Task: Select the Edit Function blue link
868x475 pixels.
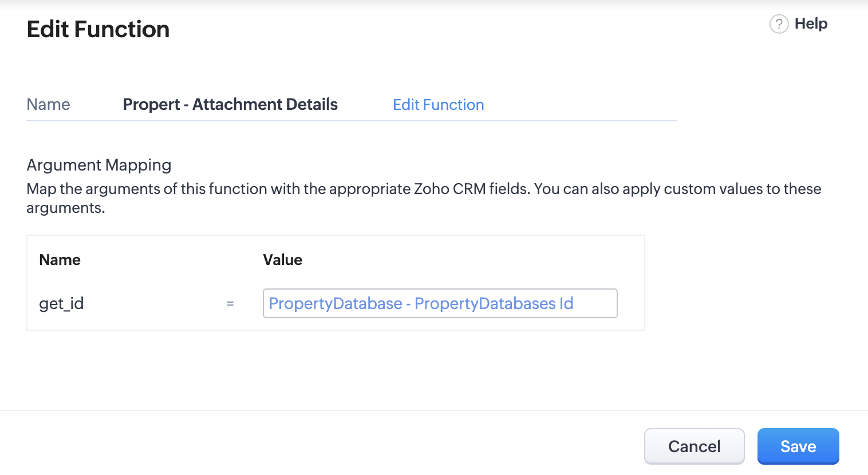Action: tap(438, 105)
